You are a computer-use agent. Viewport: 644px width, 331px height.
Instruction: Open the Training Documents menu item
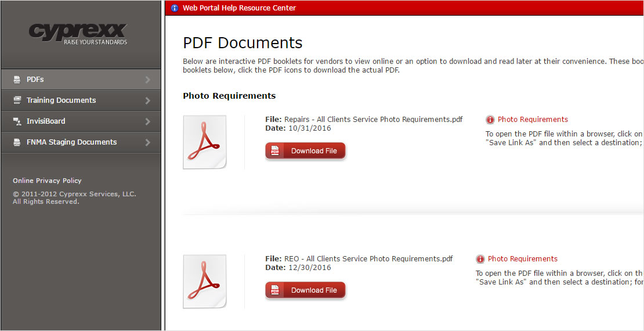tap(61, 100)
